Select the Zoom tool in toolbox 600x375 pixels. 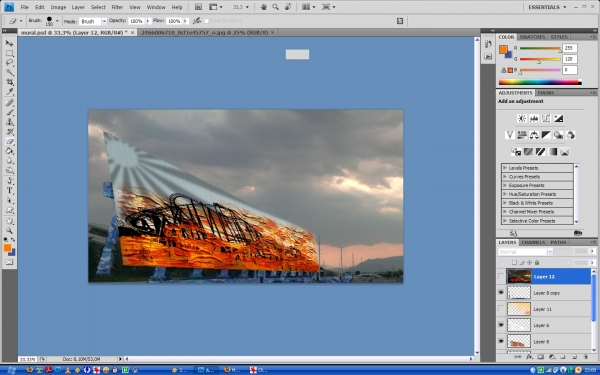(9, 231)
